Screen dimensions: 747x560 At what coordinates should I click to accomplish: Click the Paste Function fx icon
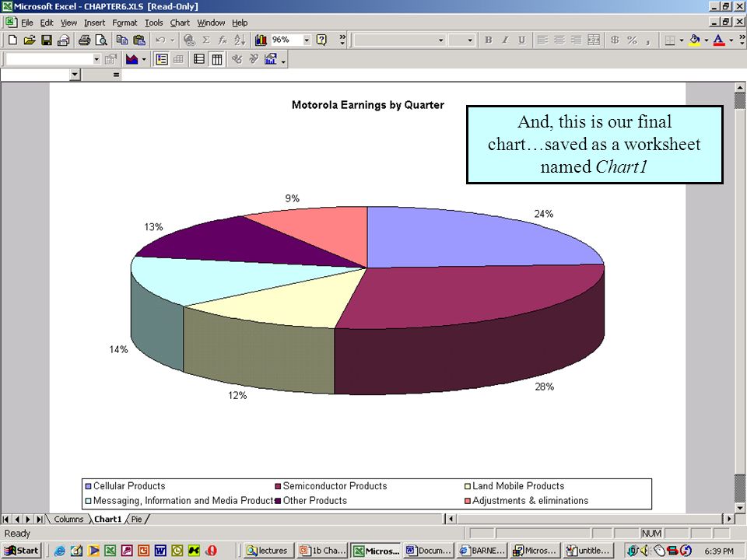(x=223, y=40)
